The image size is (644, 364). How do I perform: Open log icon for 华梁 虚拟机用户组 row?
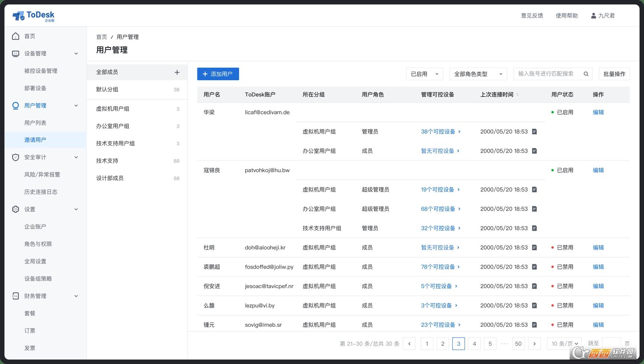coord(534,131)
